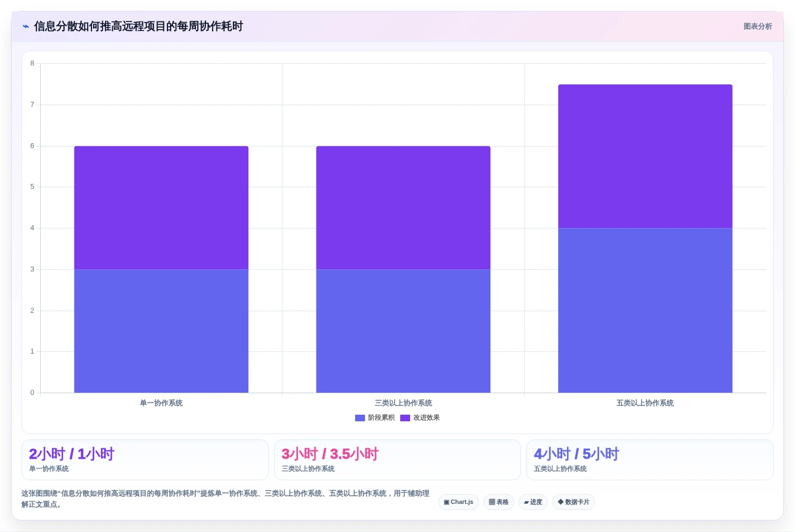The image size is (795, 532).
Task: Choose the 数据卡片 tag chip
Action: point(574,502)
